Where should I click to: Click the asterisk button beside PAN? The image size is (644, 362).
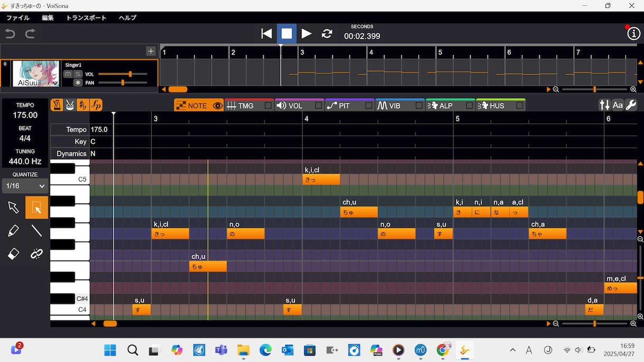(x=78, y=83)
